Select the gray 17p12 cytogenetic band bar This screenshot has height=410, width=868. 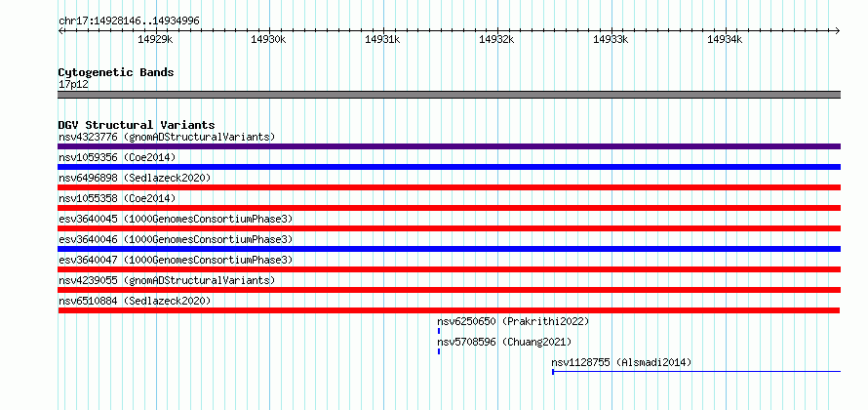click(x=449, y=95)
